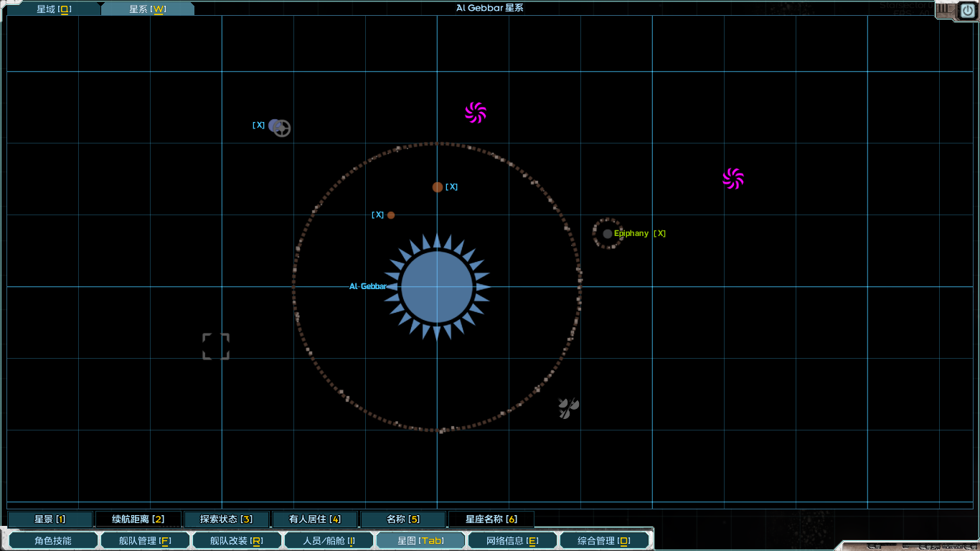Switch to the 星域 [Q] sector tab
Image resolution: width=980 pixels, height=551 pixels.
(x=54, y=9)
